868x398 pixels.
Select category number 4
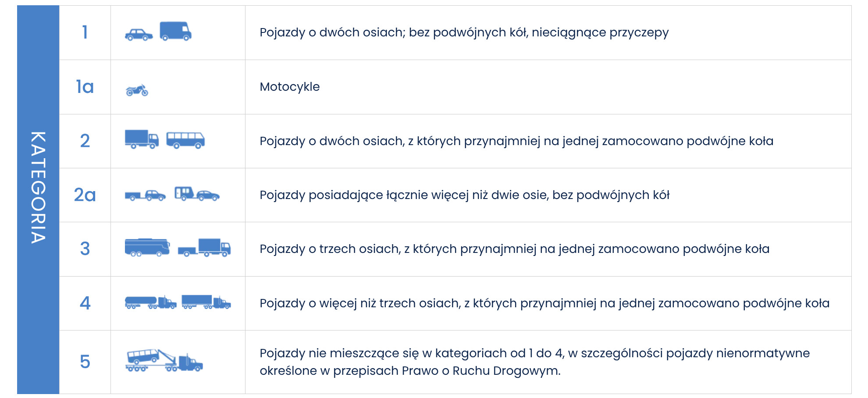pos(85,303)
